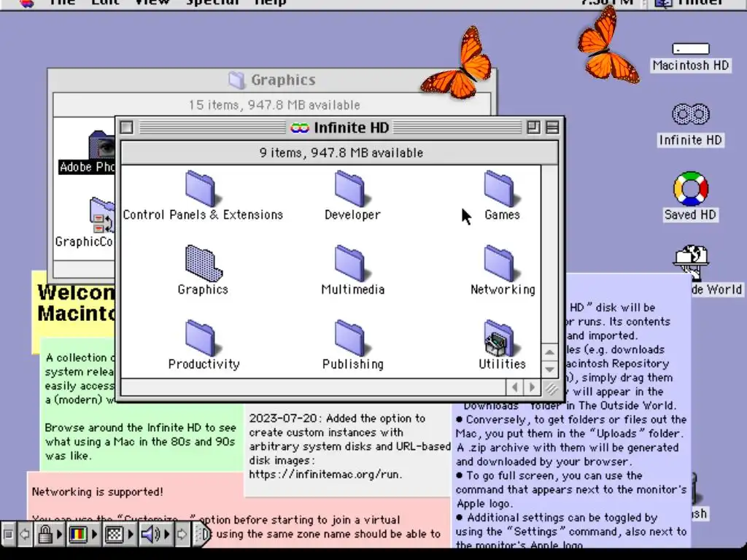Select the Infinite HD desktop disk icon
Viewport: 747px width, 560px height.
click(691, 114)
